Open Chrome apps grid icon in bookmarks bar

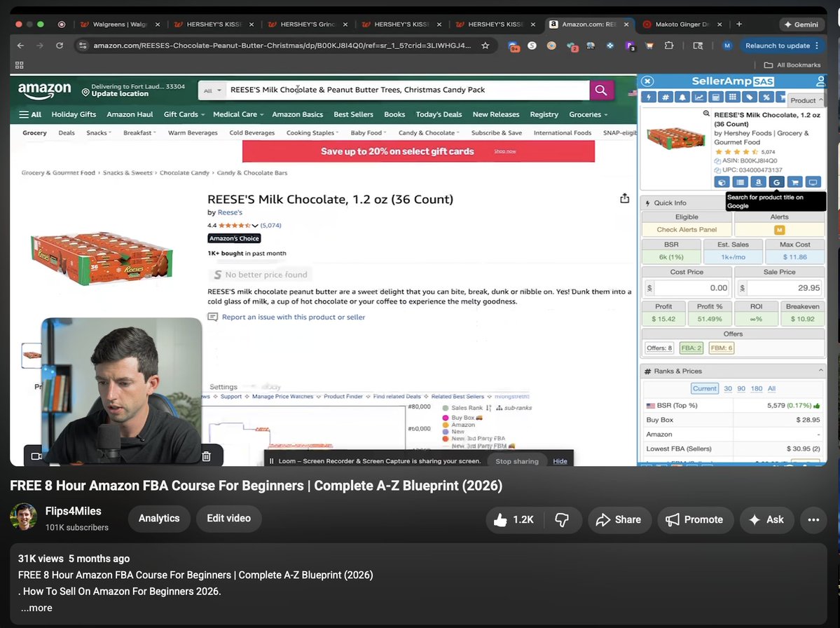[20, 65]
